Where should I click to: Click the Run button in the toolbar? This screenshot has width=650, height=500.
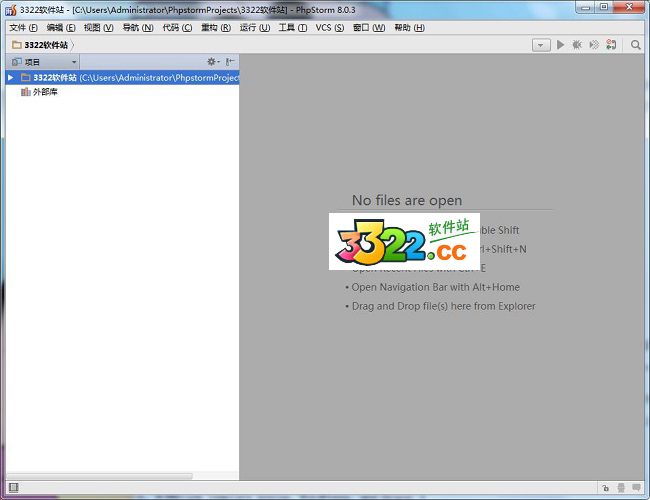click(560, 45)
